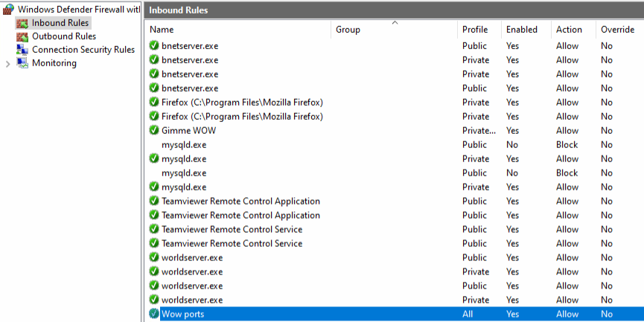Click the Outbound Rules icon in the tree

point(22,36)
